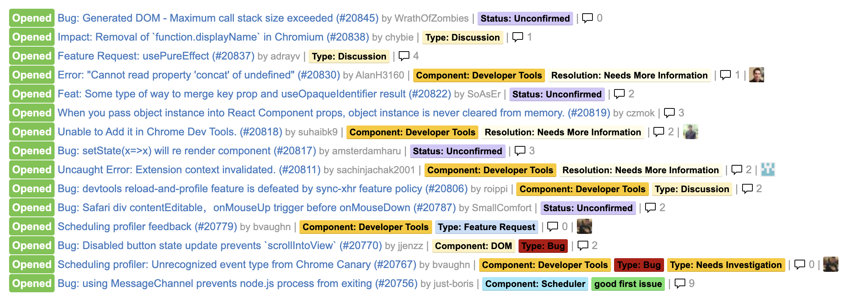The width and height of the screenshot is (868, 301).
Task: Click the 'Type: Feature Request' label
Action: [x=486, y=227]
